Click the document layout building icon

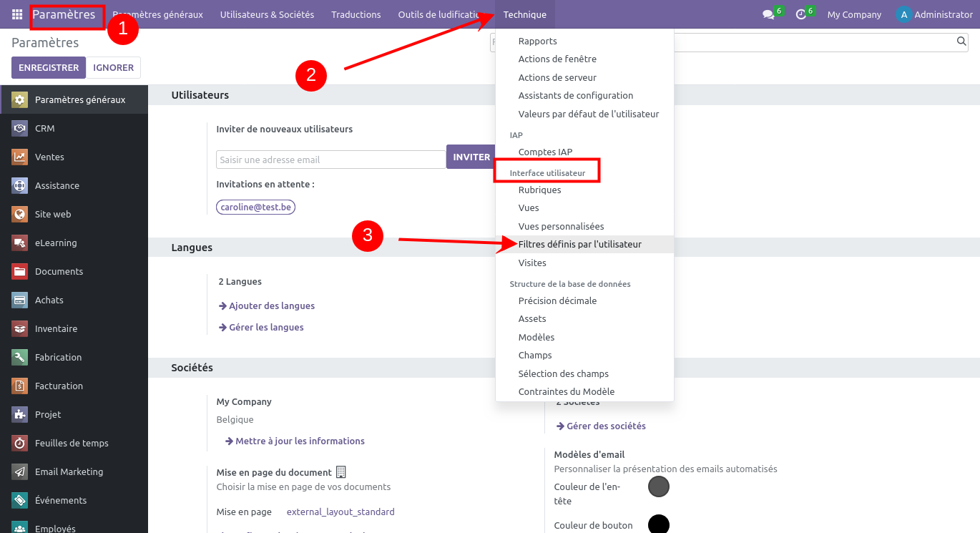point(340,472)
